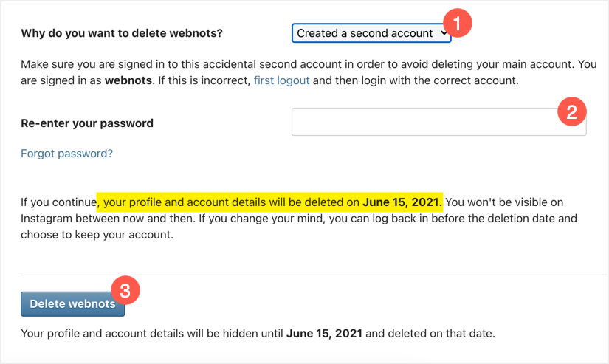609x364 pixels.
Task: Click the red step 3 badge
Action: (x=125, y=291)
